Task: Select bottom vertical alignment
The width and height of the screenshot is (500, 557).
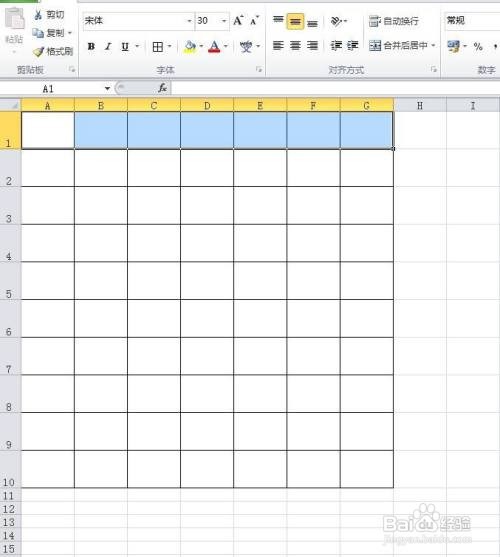Action: tap(312, 22)
